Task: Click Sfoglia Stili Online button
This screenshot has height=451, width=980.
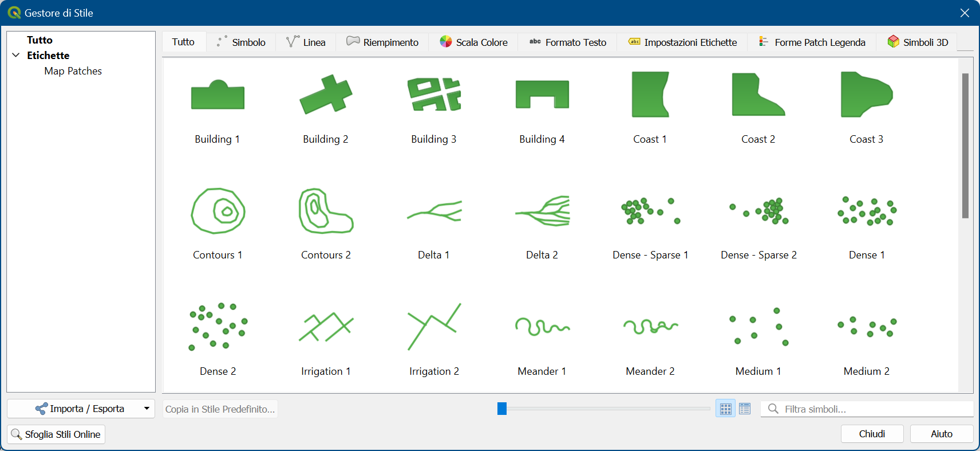Action: click(x=56, y=434)
